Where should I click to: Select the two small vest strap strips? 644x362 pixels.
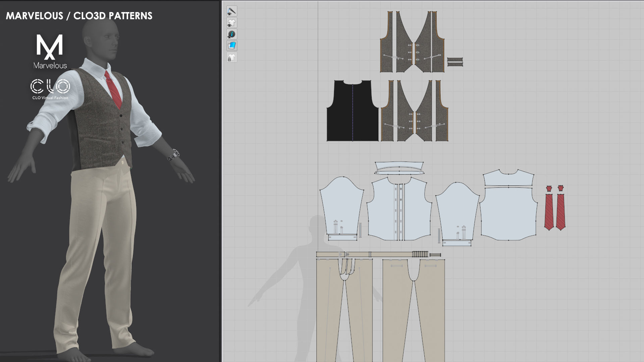pyautogui.click(x=455, y=62)
